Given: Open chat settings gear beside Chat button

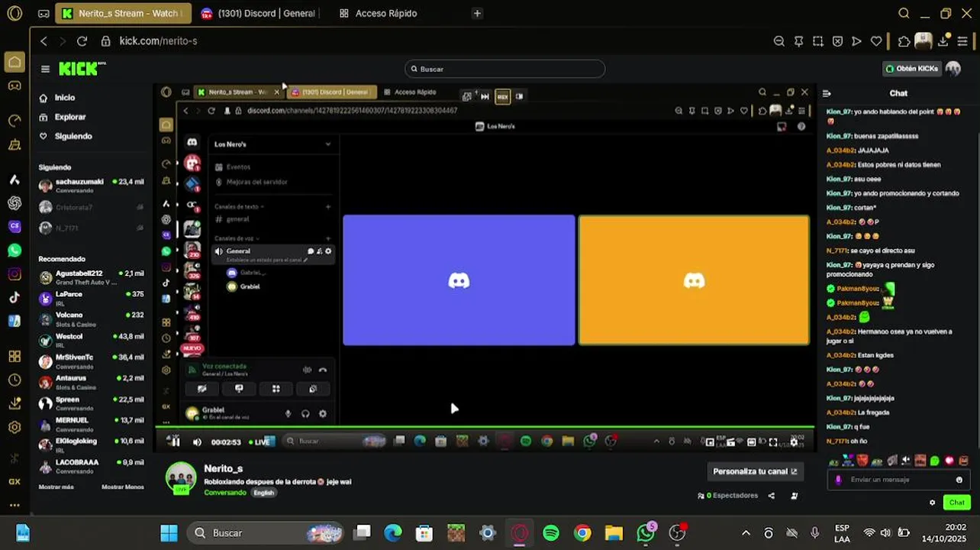Looking at the screenshot, I should click(x=932, y=503).
